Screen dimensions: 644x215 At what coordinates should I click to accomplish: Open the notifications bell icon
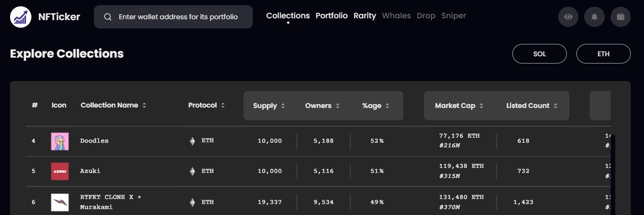[594, 17]
